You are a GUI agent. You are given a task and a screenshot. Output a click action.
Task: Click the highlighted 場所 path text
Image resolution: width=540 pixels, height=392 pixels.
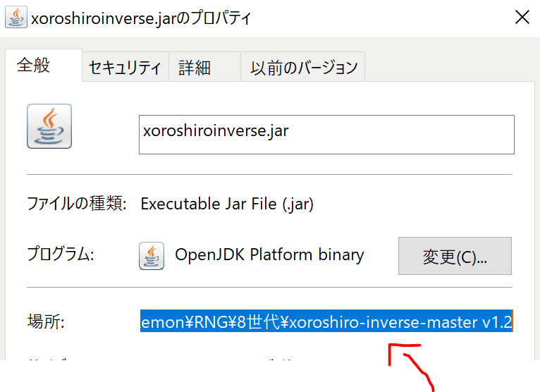pos(326,321)
